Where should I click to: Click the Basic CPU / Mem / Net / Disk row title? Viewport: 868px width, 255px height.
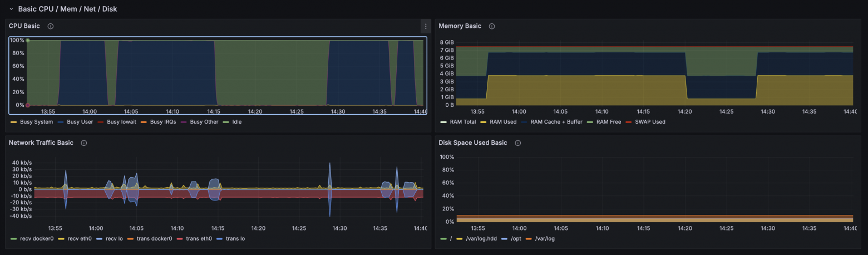(67, 9)
